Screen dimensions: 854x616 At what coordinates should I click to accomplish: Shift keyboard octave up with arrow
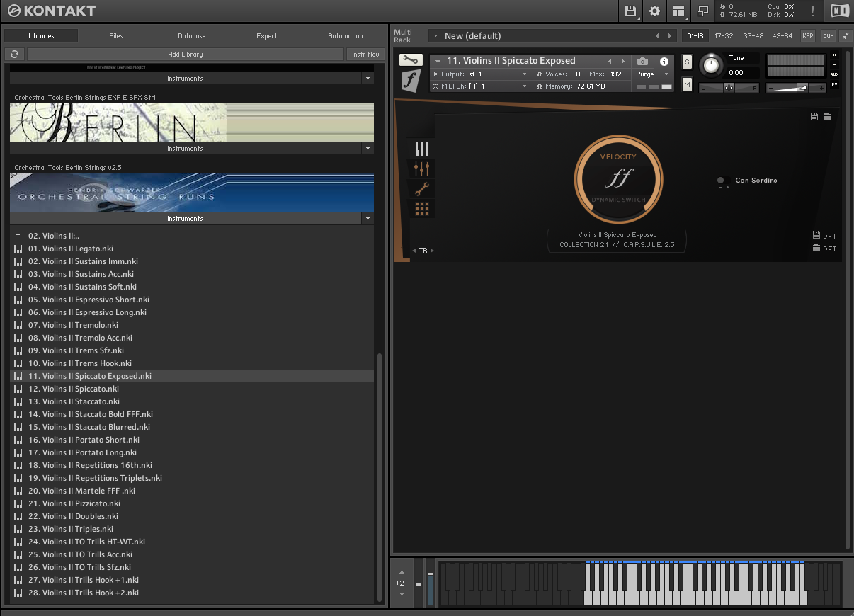(402, 571)
